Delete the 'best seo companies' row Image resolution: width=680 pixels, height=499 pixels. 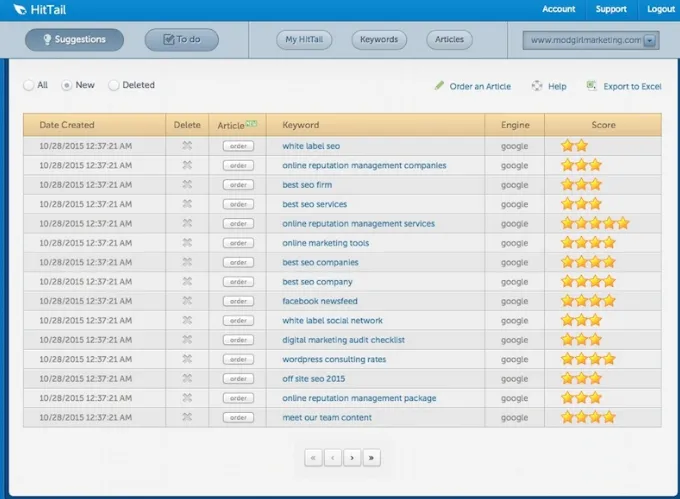(187, 262)
